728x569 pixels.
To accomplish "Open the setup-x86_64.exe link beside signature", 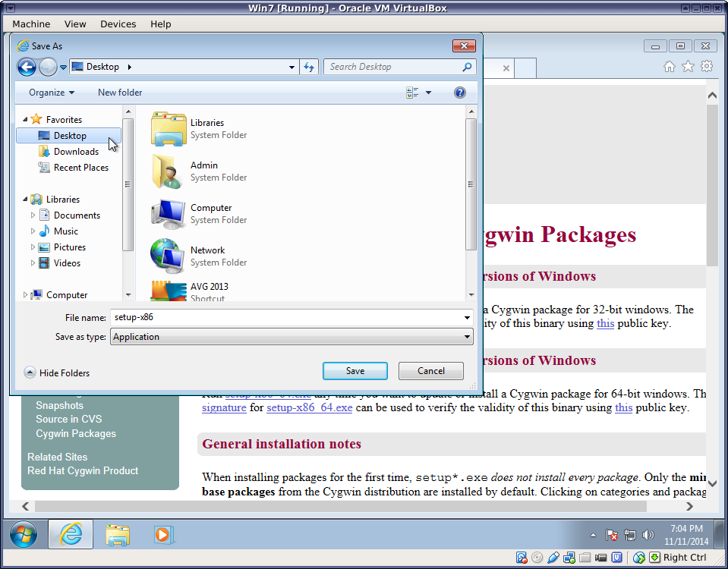I will coord(309,408).
